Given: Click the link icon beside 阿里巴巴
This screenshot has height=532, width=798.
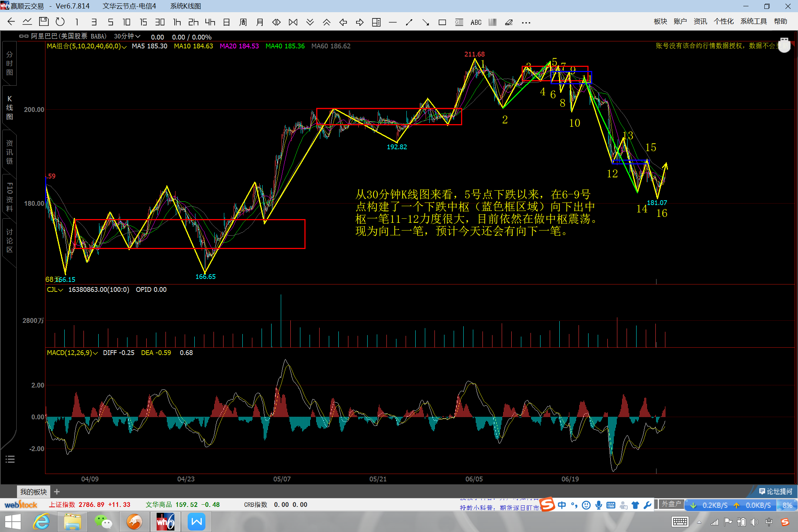Looking at the screenshot, I should [24, 36].
